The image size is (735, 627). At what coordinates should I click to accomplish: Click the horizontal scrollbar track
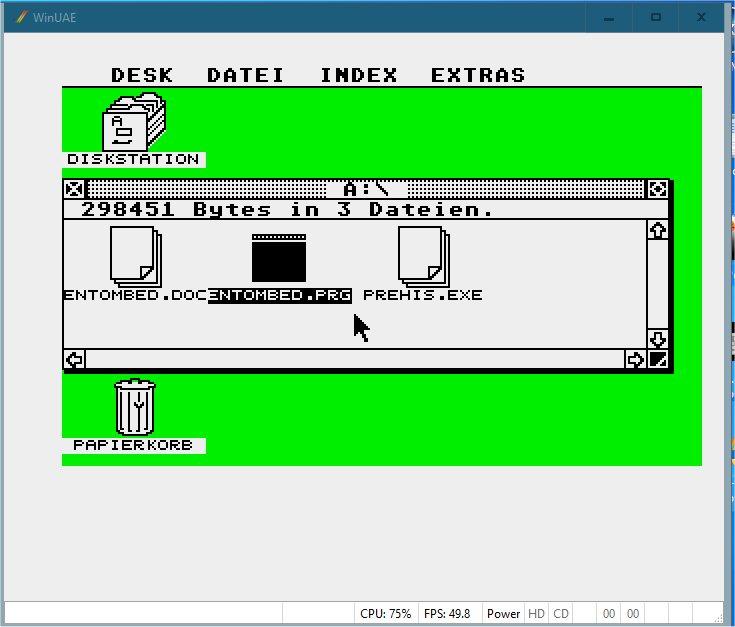point(355,359)
